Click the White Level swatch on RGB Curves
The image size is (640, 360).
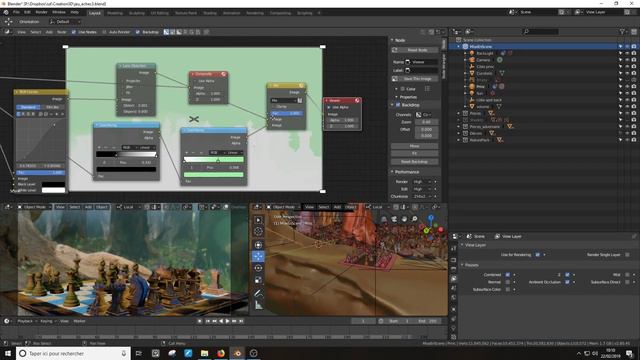click(x=53, y=190)
